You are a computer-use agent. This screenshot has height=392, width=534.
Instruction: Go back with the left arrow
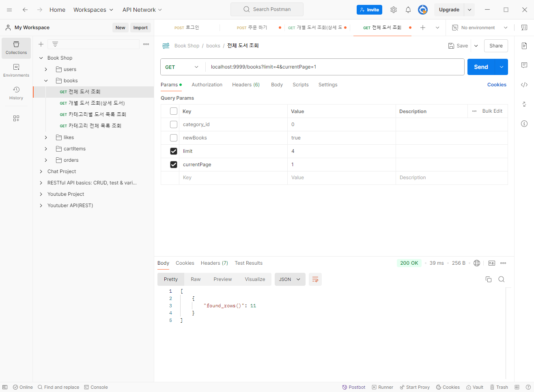25,10
